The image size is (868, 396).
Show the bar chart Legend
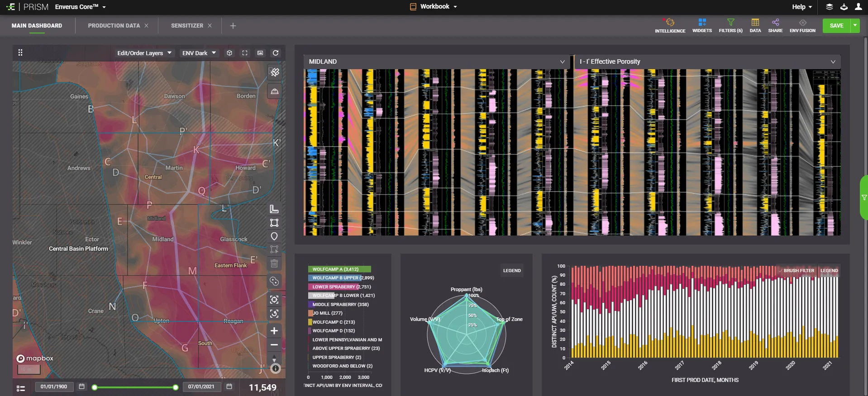[x=829, y=270]
